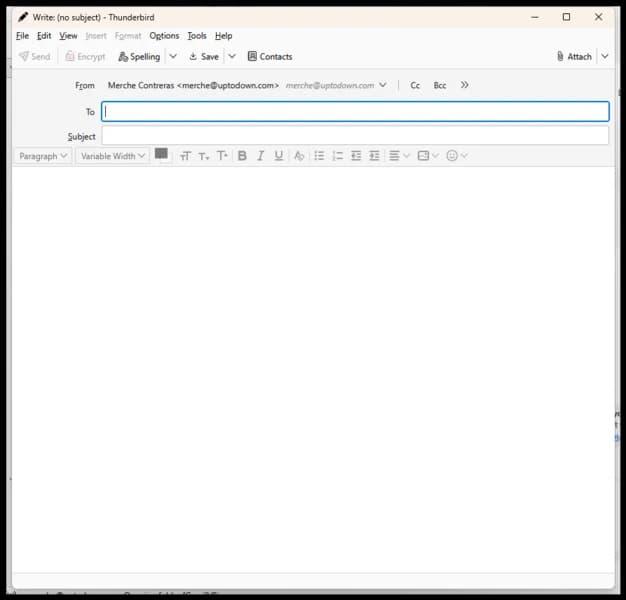Open the Help menu
626x600 pixels.
[x=224, y=36]
